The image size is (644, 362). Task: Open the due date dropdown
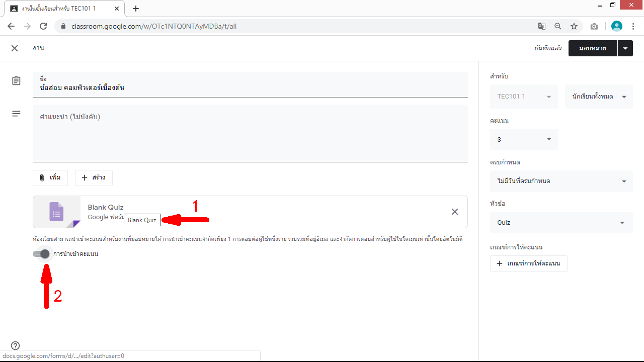(x=561, y=181)
